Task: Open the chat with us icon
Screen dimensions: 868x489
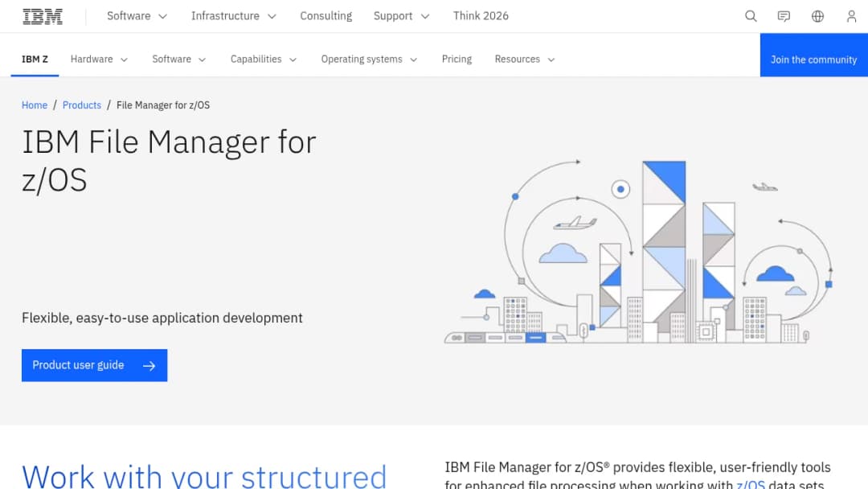Action: [x=784, y=16]
